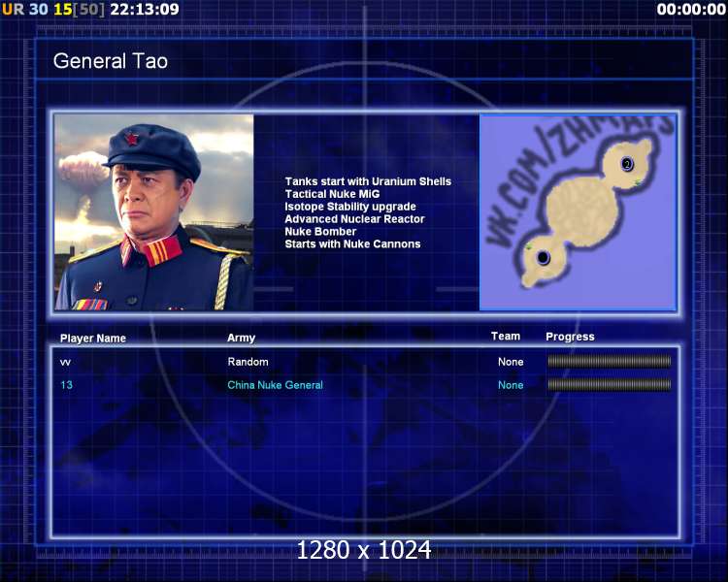Click the Team column header
This screenshot has width=728, height=582.
click(x=506, y=337)
